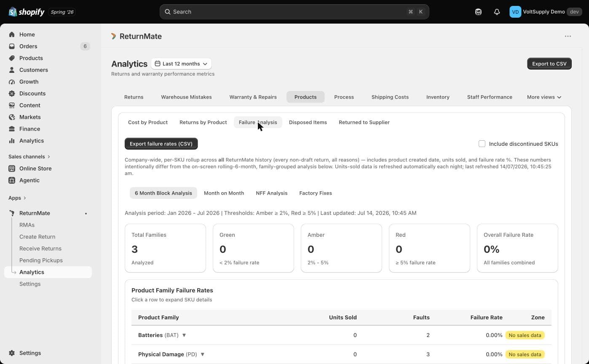Viewport: 589px width, 364px height.
Task: Click the Shopify Analytics bar-chart icon
Action: (12, 141)
